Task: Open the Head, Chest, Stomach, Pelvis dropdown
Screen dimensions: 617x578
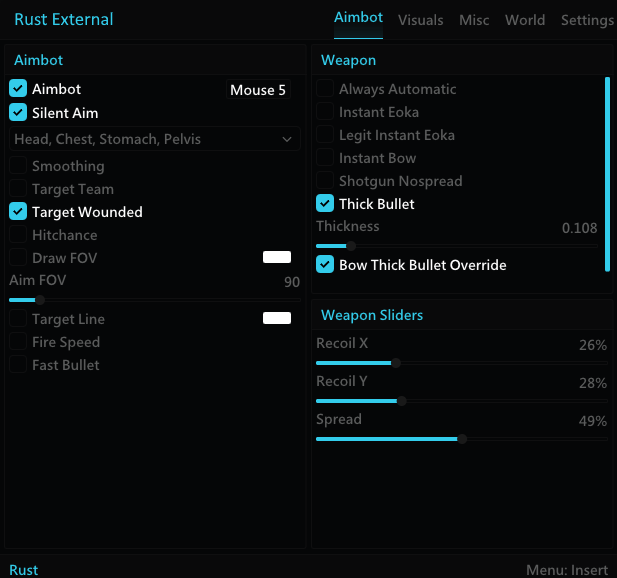Action: tap(155, 139)
